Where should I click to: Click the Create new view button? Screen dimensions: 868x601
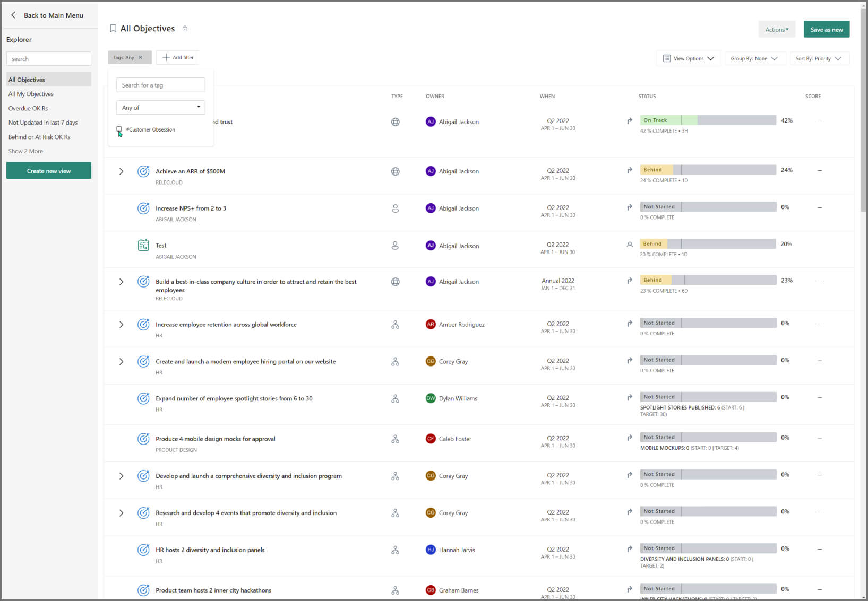click(x=49, y=171)
